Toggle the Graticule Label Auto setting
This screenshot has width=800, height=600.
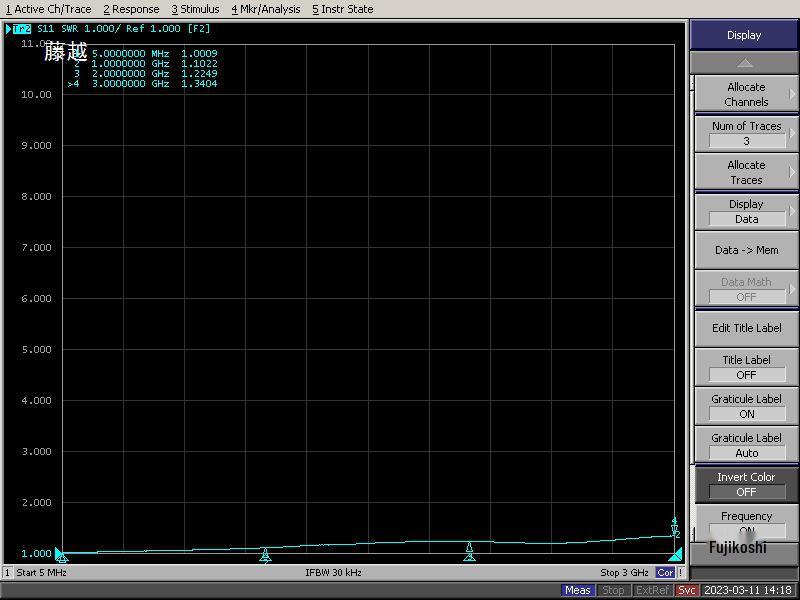tap(746, 445)
